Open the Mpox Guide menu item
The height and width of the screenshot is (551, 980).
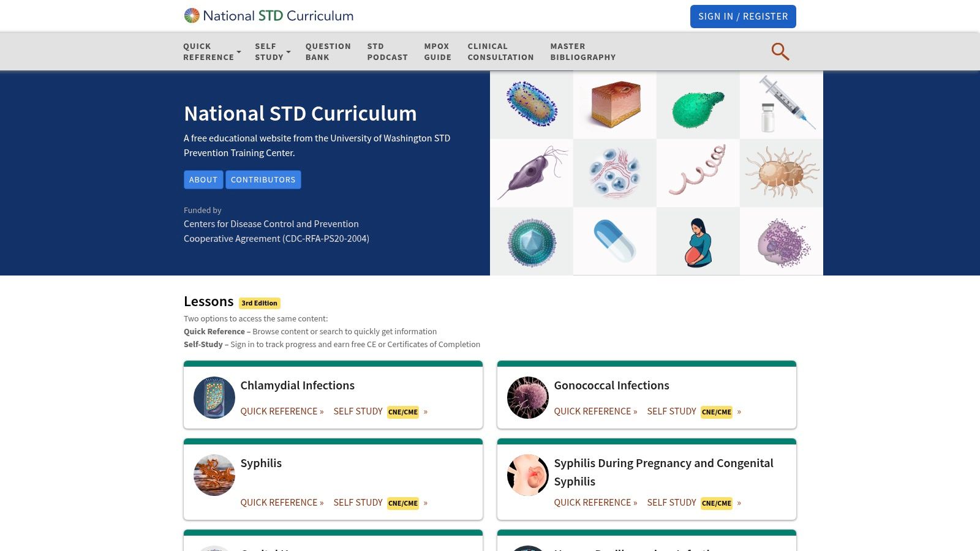(438, 51)
